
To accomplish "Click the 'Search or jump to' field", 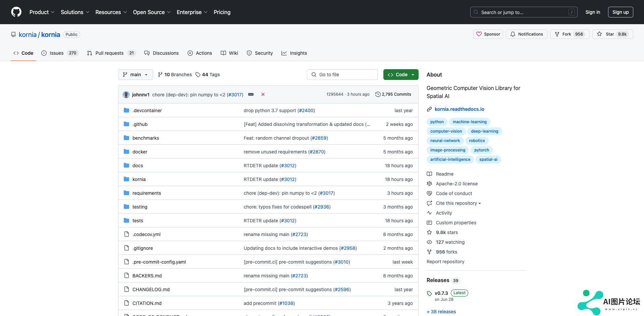I will click(x=524, y=12).
